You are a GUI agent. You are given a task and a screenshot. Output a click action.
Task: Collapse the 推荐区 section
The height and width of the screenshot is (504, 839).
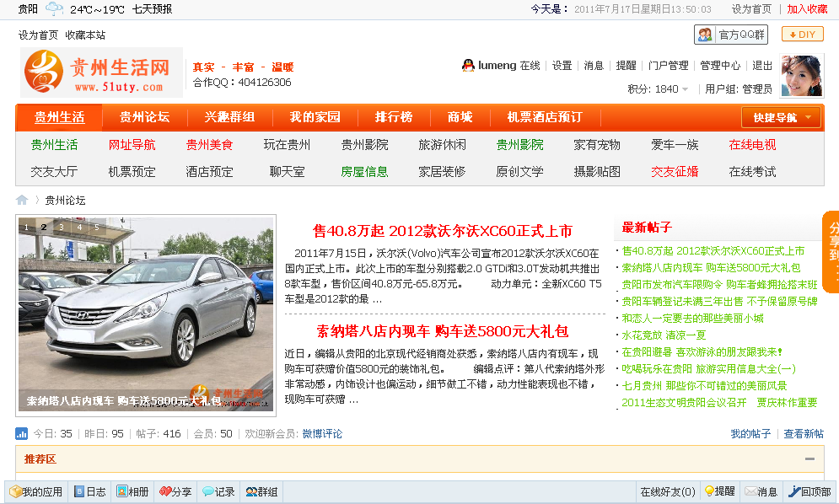point(809,459)
